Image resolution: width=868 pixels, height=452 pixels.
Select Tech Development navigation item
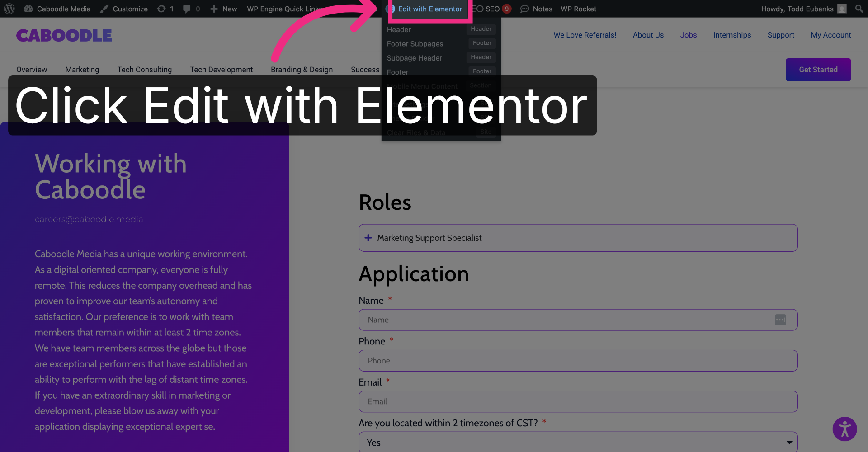pyautogui.click(x=222, y=70)
